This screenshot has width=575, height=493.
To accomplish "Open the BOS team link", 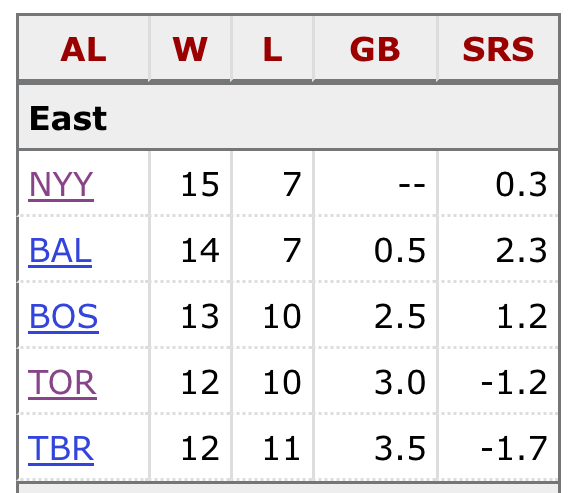I will 63,317.
